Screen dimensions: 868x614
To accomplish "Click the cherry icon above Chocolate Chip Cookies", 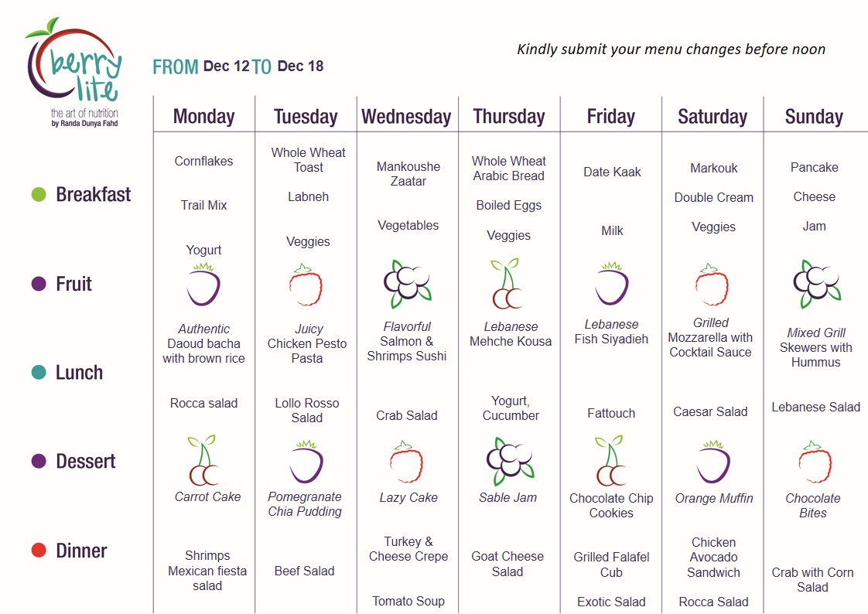I will click(x=610, y=460).
